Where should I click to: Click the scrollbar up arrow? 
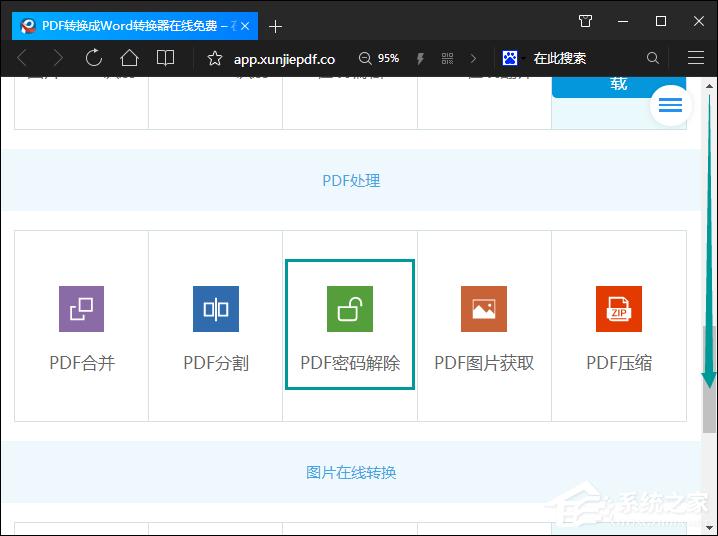click(x=709, y=86)
